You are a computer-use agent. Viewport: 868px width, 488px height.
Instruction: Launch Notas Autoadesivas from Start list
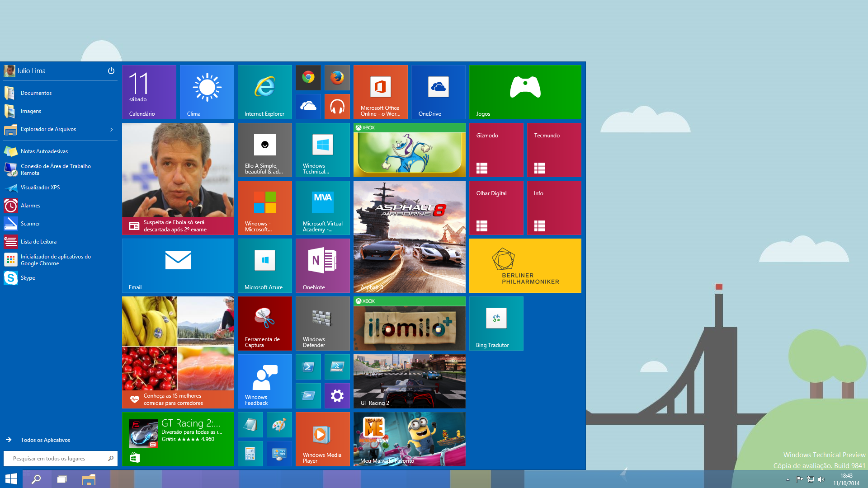pos(60,151)
